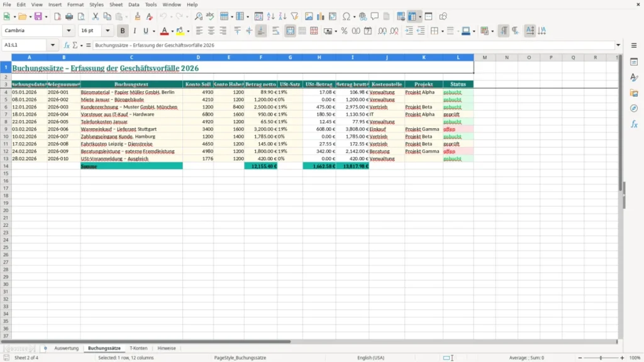Toggle Right-To-Left text direction button
This screenshot has width=644, height=362.
[x=516, y=31]
